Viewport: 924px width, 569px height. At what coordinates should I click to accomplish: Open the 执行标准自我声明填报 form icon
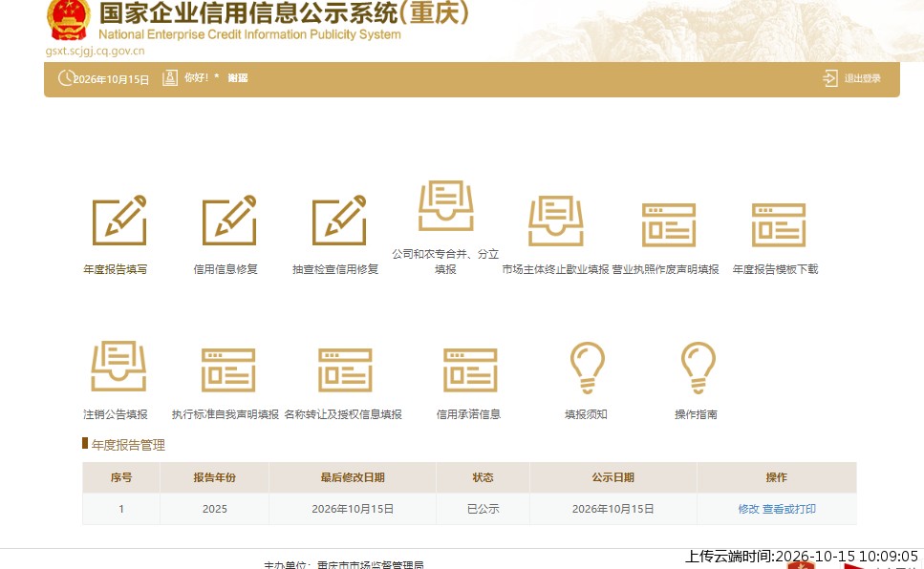[x=228, y=369]
